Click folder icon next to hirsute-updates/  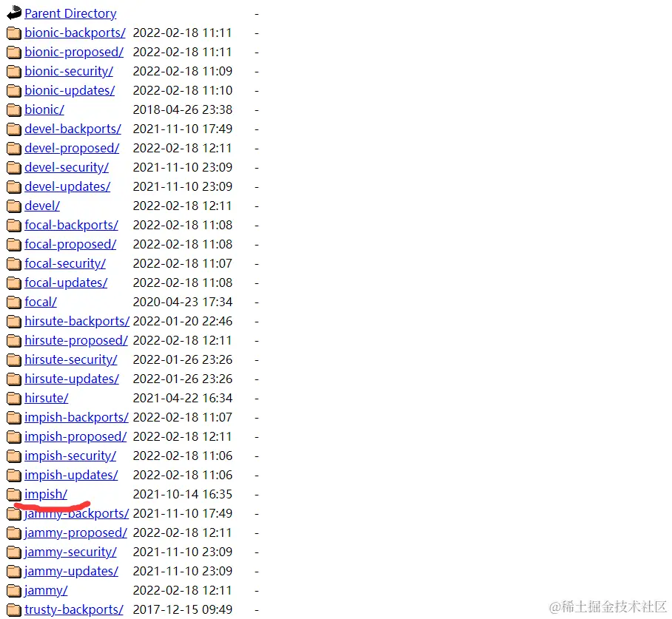(x=14, y=379)
